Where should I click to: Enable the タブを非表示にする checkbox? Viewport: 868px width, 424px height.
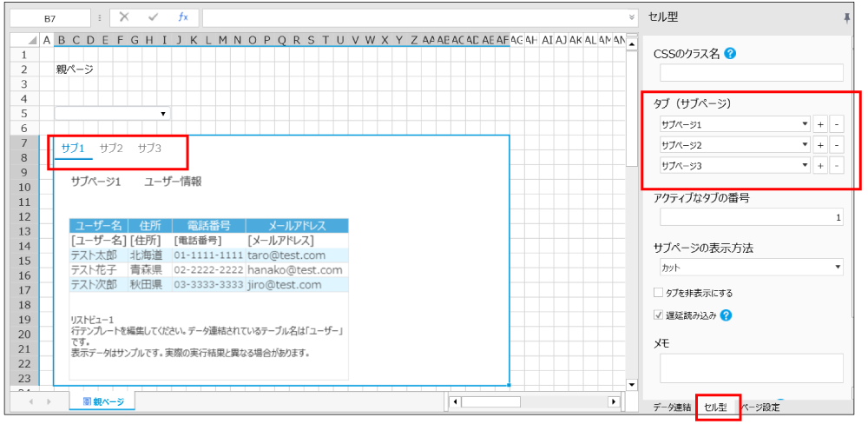pyautogui.click(x=658, y=293)
